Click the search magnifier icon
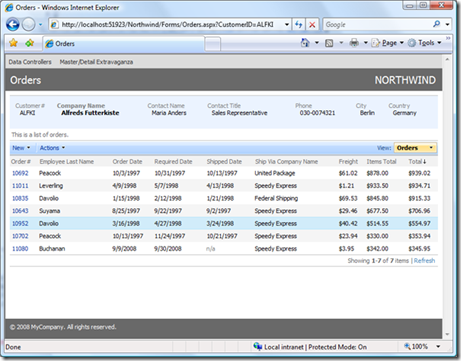The image size is (461, 361). [436, 24]
